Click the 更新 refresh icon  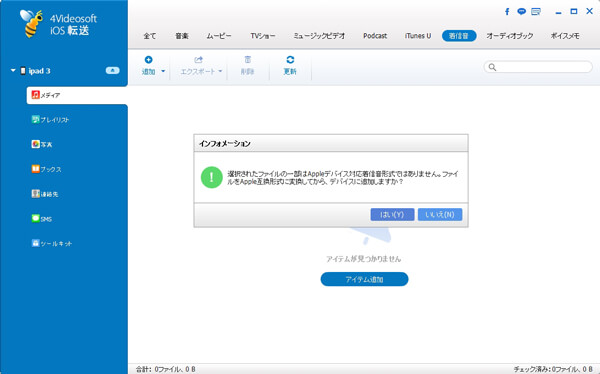290,59
